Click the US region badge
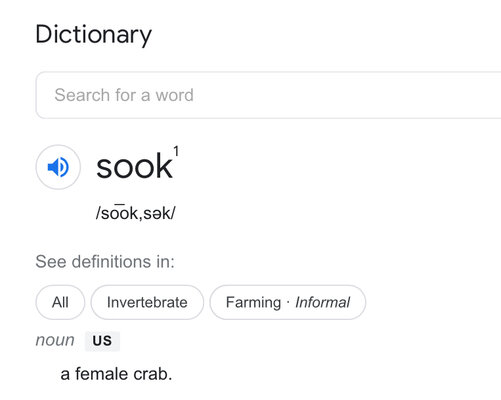The width and height of the screenshot is (501, 400). [102, 341]
